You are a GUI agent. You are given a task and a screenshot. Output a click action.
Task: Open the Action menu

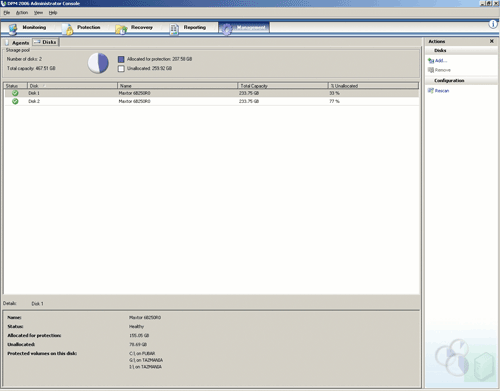22,13
